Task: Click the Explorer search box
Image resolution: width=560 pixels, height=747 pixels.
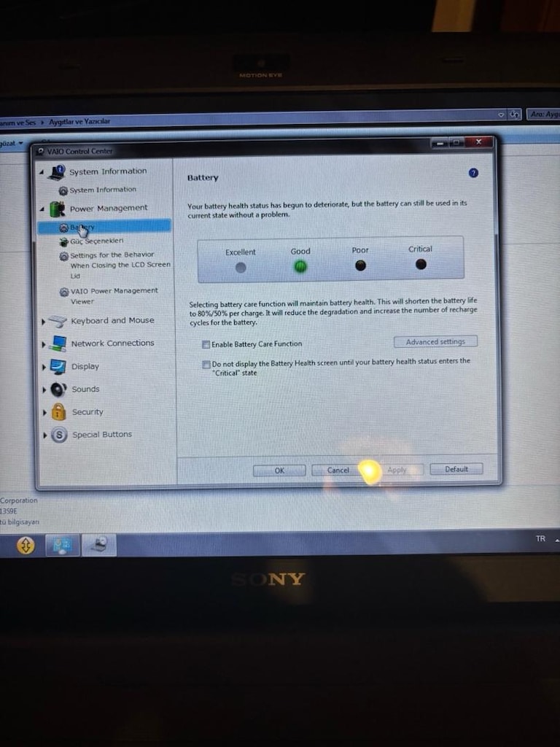Action: click(543, 114)
